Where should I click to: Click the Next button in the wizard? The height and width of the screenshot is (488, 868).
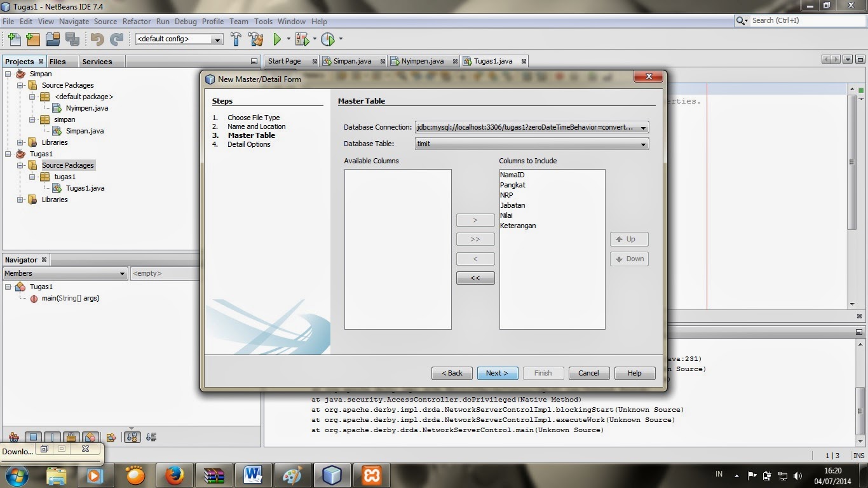pos(498,373)
